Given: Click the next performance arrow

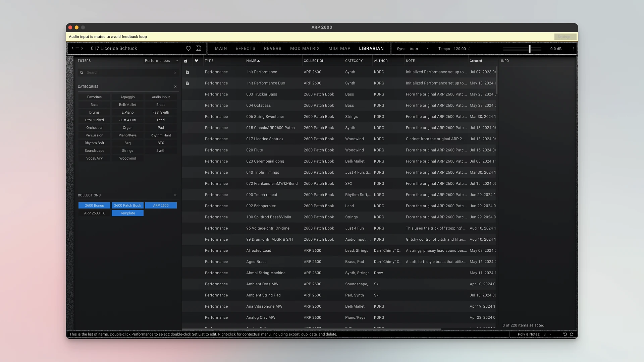Looking at the screenshot, I should (x=82, y=48).
